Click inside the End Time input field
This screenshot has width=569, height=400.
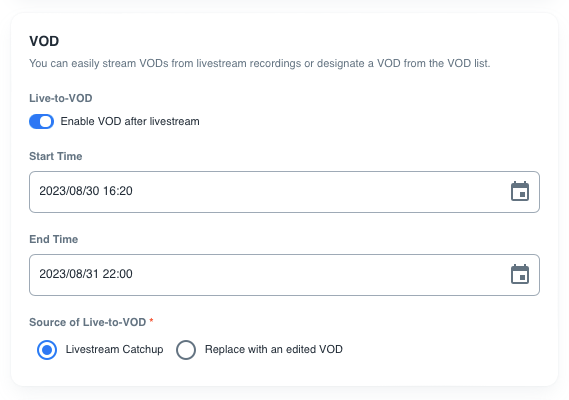coord(284,275)
